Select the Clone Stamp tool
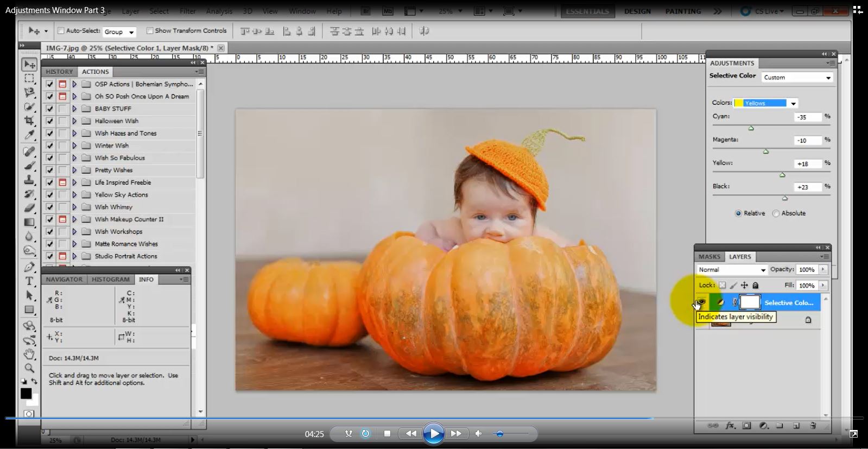Viewport: 868px width, 449px height. [x=29, y=180]
